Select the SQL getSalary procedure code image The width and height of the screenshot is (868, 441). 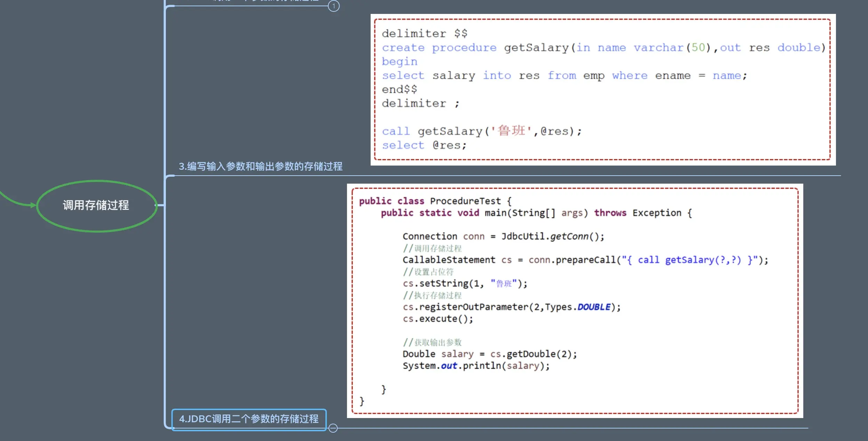(x=603, y=90)
